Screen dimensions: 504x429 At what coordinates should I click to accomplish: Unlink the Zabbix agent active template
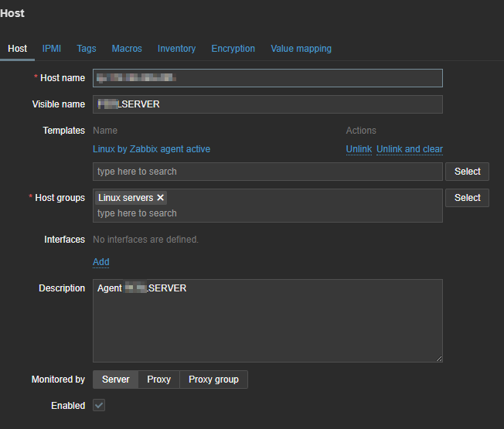(359, 149)
